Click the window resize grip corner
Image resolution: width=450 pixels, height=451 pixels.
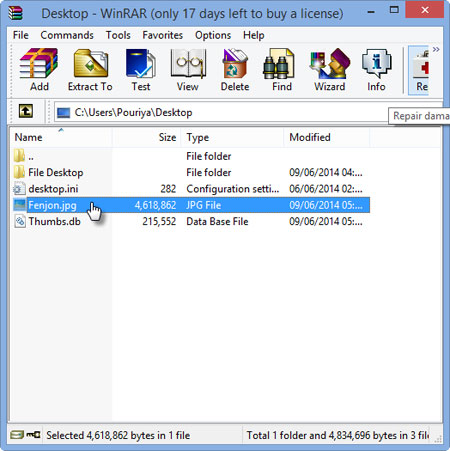click(x=438, y=439)
